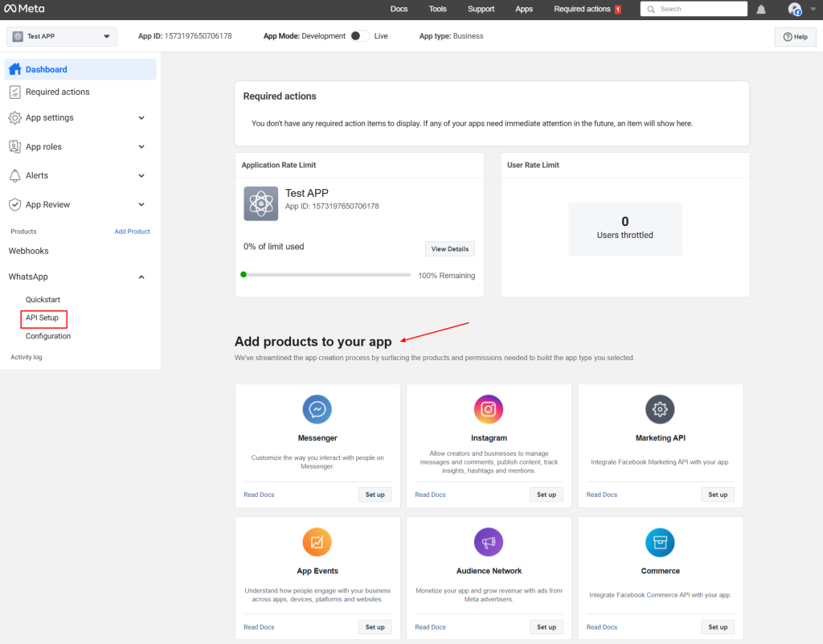Screen dimensions: 823x644
Task: Set up the Instagram product
Action: click(547, 494)
